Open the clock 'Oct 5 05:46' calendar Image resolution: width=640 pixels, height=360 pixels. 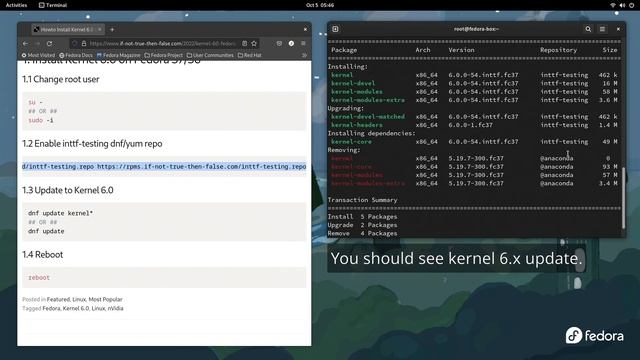click(320, 5)
